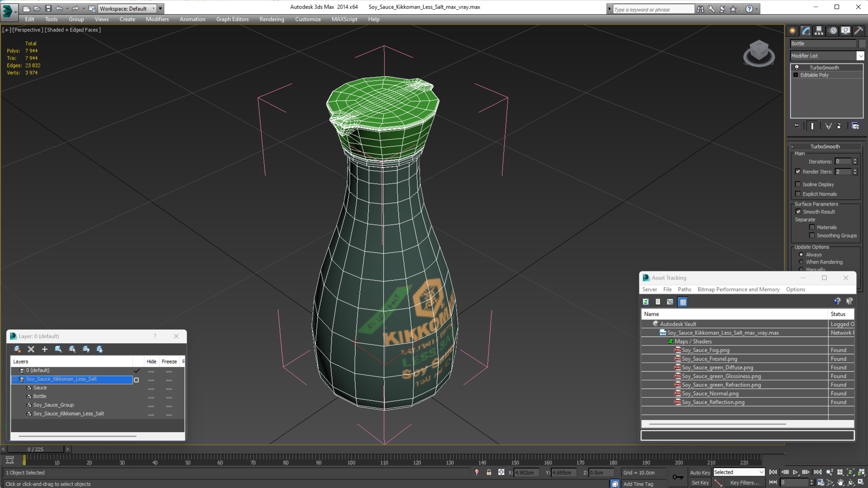Click the ViewCube in the viewport
868x488 pixels.
click(759, 53)
